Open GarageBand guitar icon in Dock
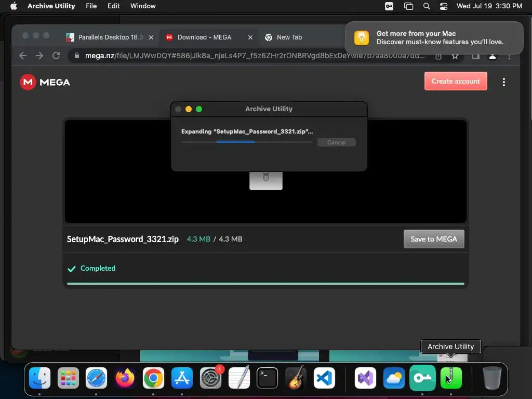 pyautogui.click(x=296, y=378)
